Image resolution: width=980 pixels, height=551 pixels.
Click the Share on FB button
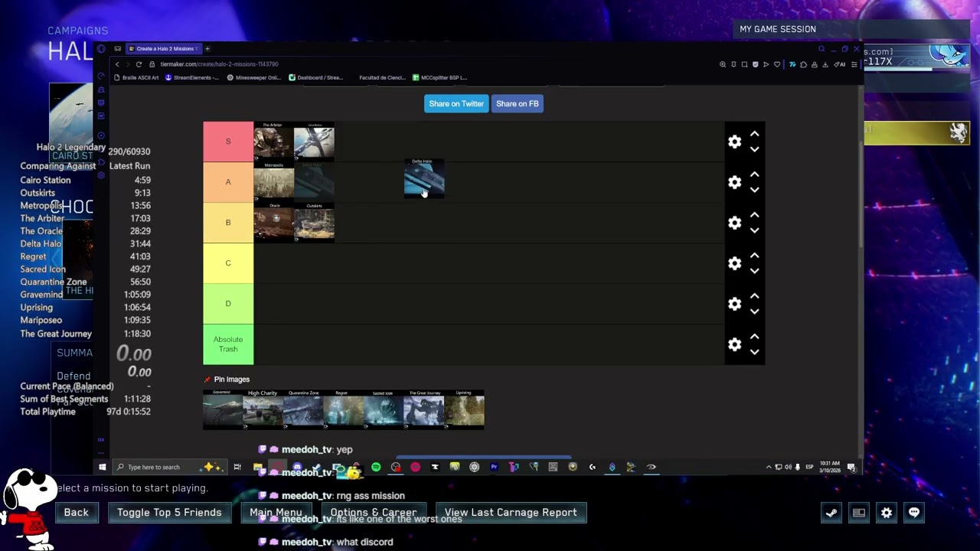pyautogui.click(x=518, y=103)
